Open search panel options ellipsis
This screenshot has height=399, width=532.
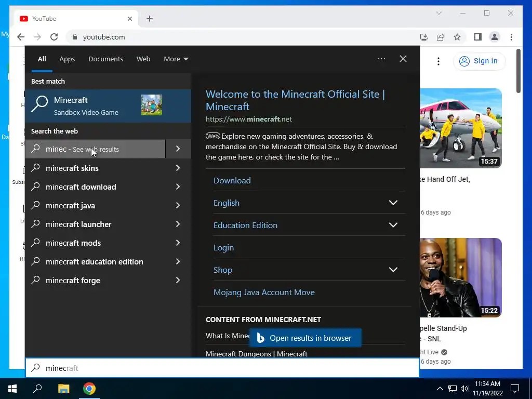pos(381,59)
